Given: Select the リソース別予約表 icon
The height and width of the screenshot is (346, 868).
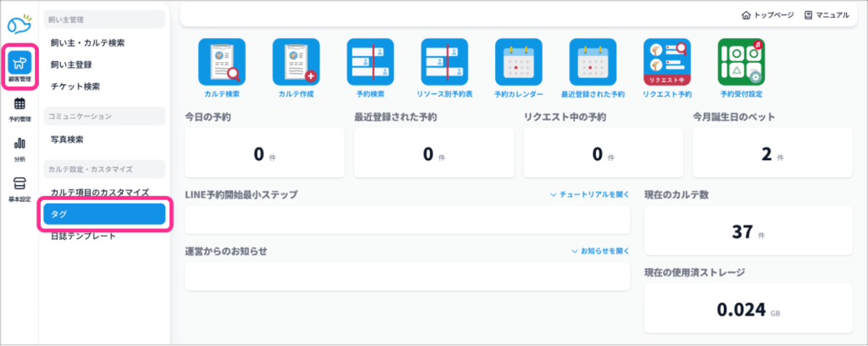Looking at the screenshot, I should 444,63.
